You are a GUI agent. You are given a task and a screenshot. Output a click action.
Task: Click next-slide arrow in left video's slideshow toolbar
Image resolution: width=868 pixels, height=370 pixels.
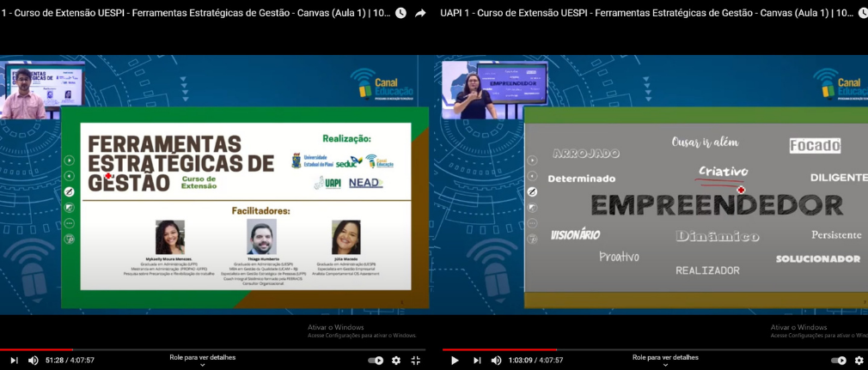coord(70,161)
